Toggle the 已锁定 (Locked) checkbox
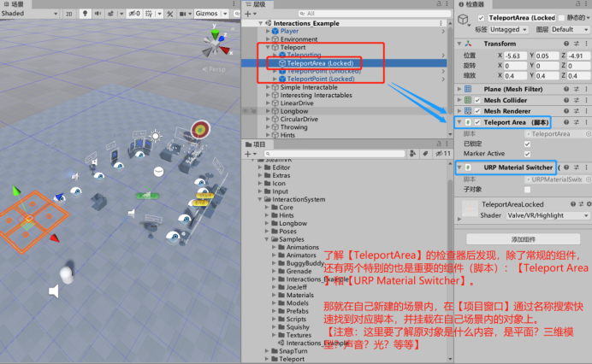Image resolution: width=592 pixels, height=364 pixels. 528,144
